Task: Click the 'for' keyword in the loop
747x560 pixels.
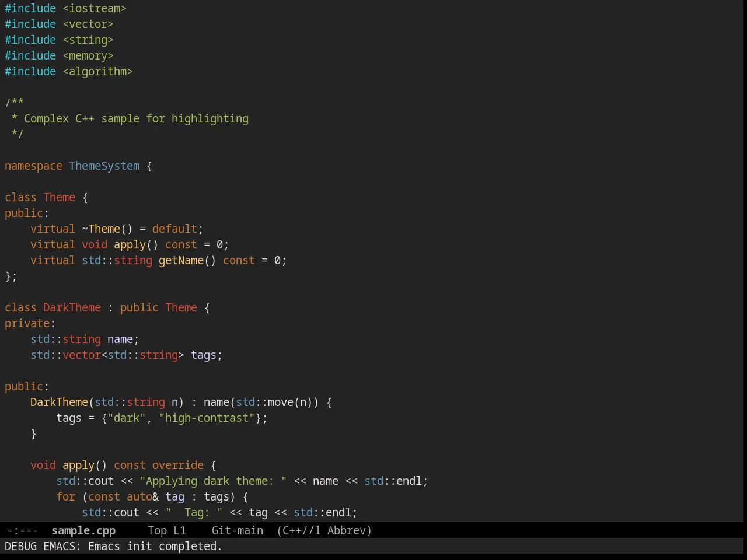Action: [x=66, y=496]
